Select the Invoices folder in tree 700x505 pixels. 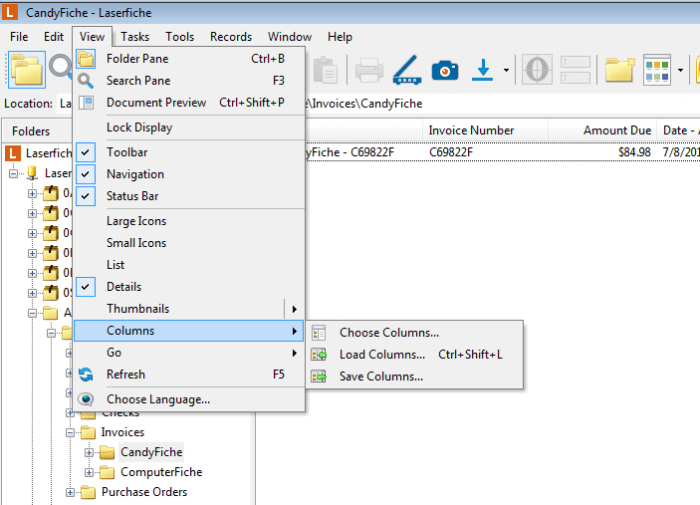tap(122, 433)
